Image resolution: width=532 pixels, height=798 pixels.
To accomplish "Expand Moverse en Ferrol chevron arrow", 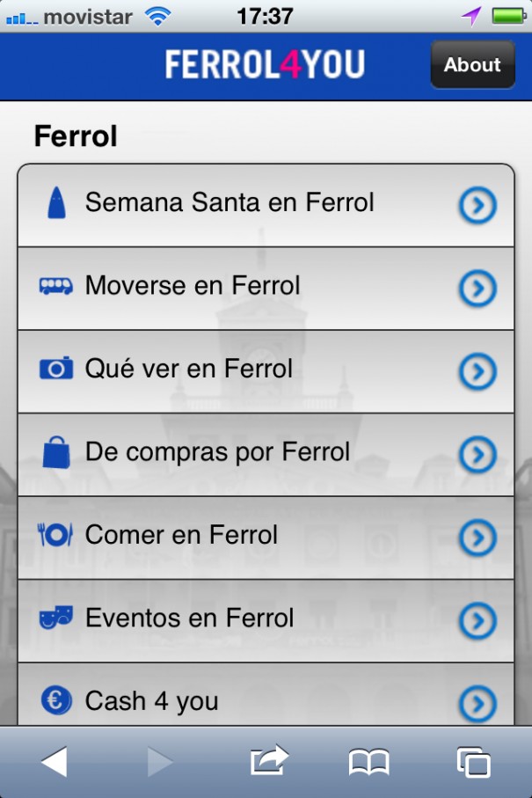I will 477,289.
